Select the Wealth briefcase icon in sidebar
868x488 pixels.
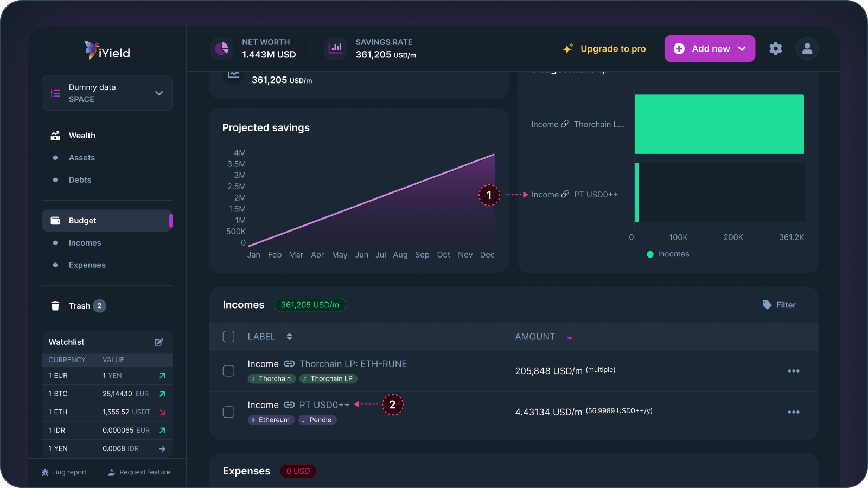click(55, 135)
